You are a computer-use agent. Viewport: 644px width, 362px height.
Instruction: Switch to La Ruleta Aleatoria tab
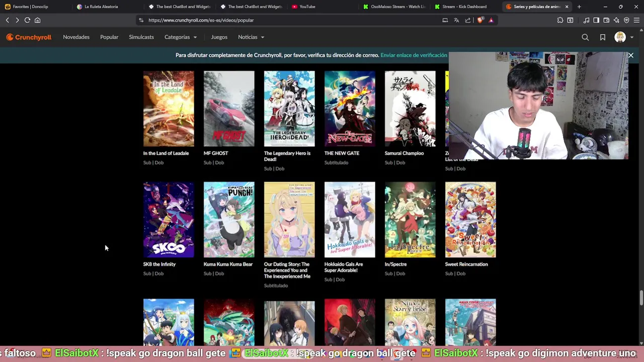pos(106,7)
